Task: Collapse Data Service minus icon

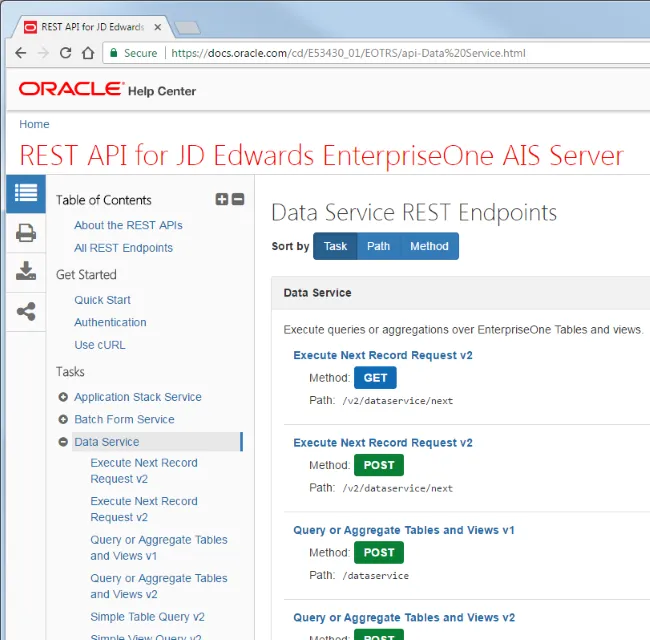Action: (63, 442)
